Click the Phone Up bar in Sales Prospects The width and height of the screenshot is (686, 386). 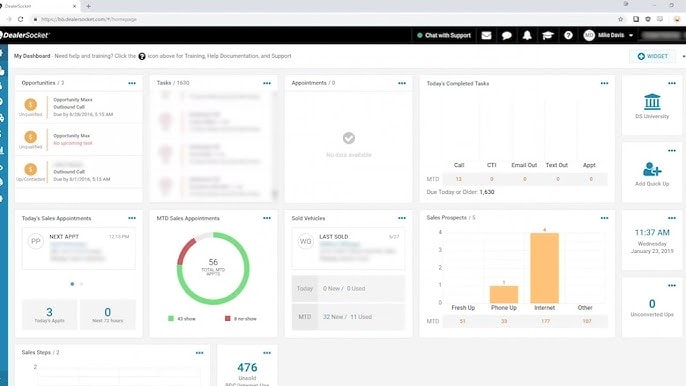tap(504, 295)
